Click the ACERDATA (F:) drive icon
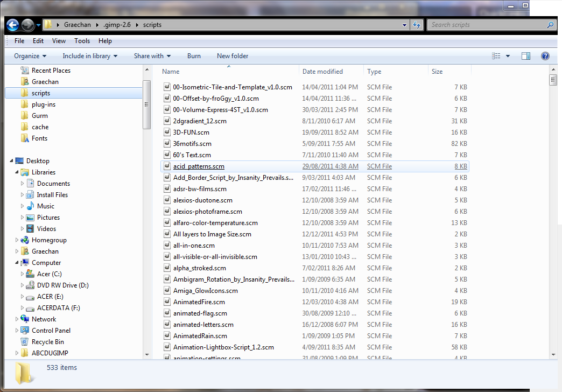562x392 pixels. 31,308
